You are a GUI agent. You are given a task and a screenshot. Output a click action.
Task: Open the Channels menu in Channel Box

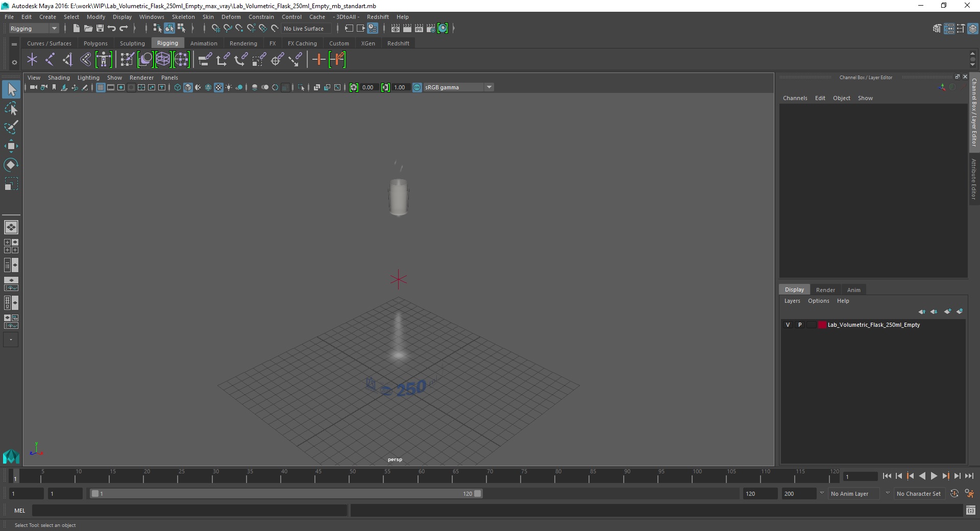click(x=795, y=98)
